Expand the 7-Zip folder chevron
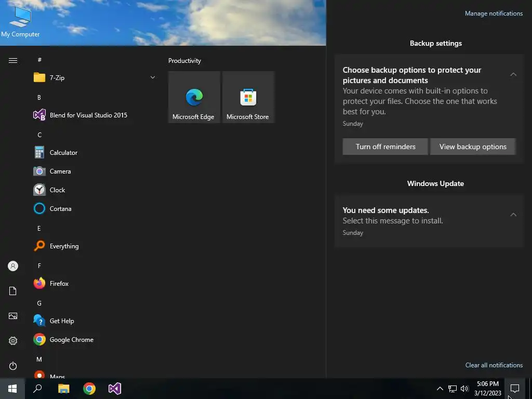Screen dimensions: 532x399 153,78
